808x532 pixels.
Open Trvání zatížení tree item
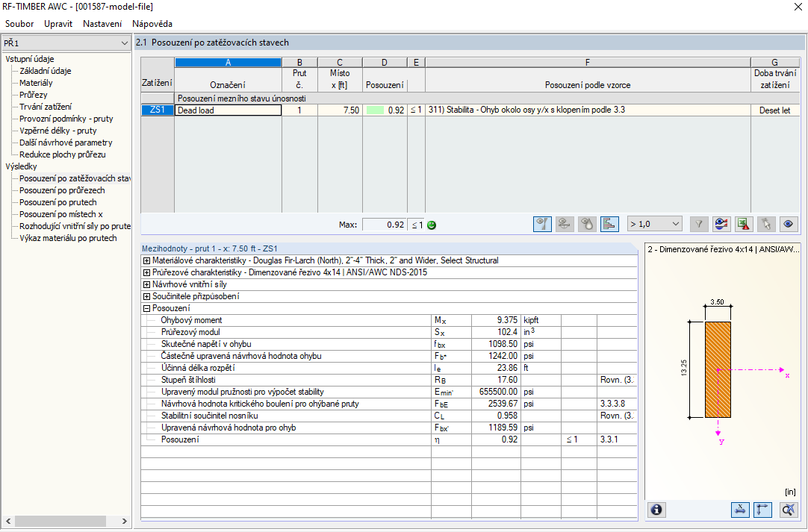click(x=46, y=107)
